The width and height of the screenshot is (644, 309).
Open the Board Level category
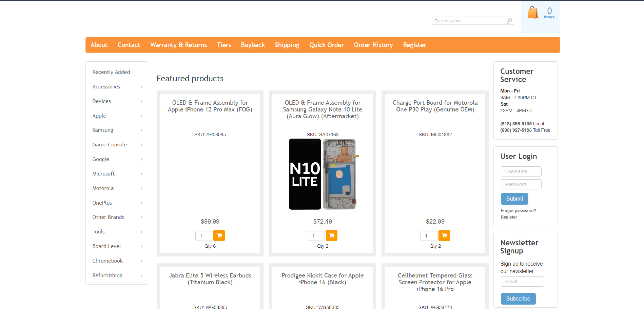[x=106, y=246]
